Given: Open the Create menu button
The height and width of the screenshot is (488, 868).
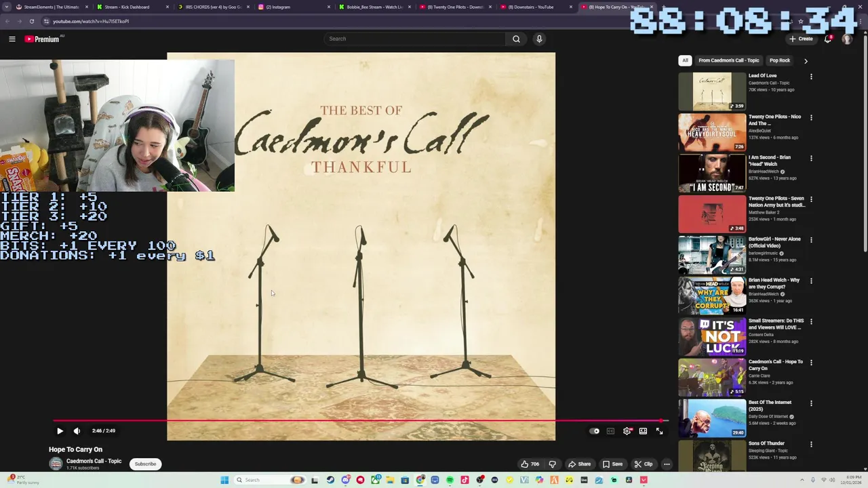Looking at the screenshot, I should point(801,39).
